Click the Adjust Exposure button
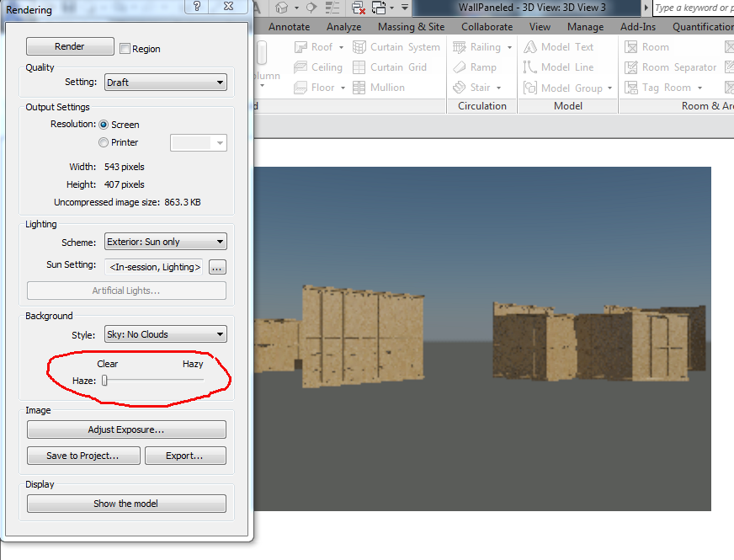This screenshot has height=560, width=734. 125,429
